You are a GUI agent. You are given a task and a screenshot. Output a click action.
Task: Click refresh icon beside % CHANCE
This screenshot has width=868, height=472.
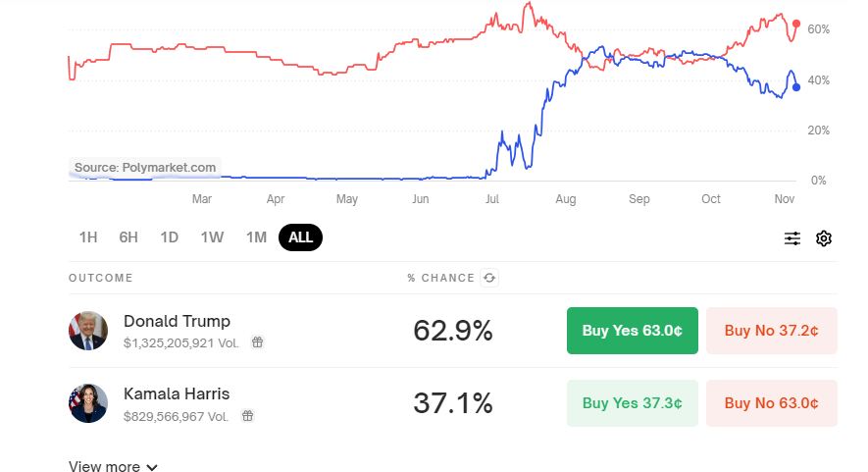pyautogui.click(x=489, y=278)
